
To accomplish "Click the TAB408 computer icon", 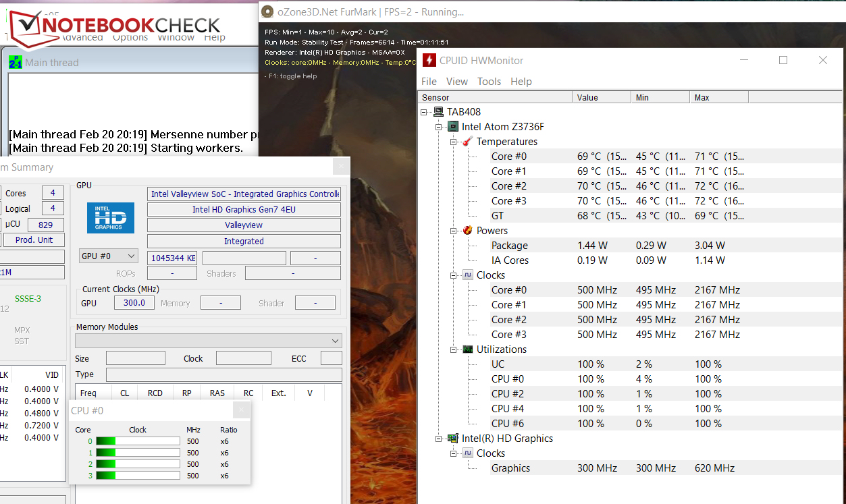I will [438, 112].
